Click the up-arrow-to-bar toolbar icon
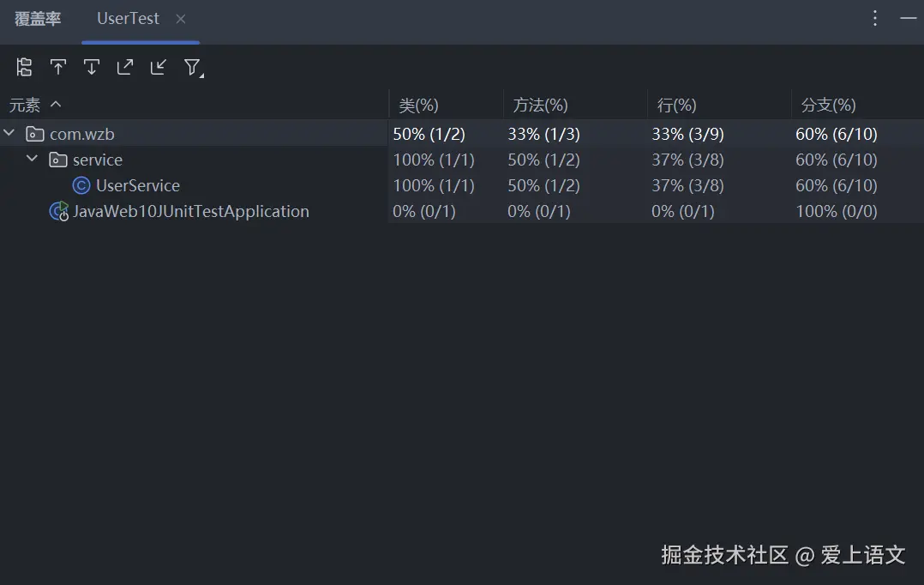The width and height of the screenshot is (924, 585). point(57,67)
